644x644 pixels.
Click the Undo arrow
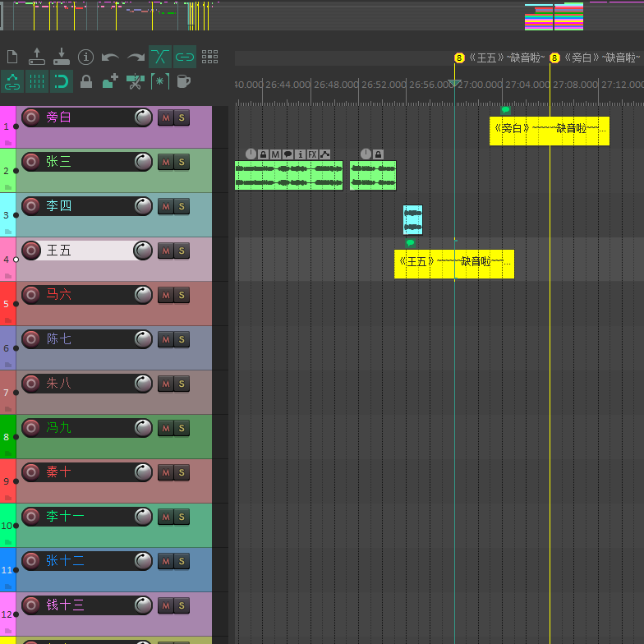click(x=110, y=57)
